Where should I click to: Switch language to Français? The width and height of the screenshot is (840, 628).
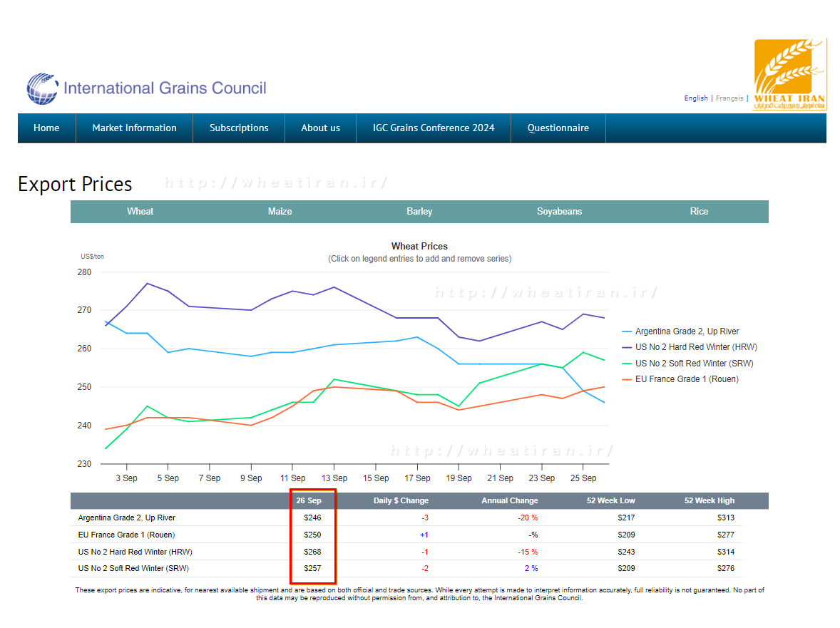729,98
